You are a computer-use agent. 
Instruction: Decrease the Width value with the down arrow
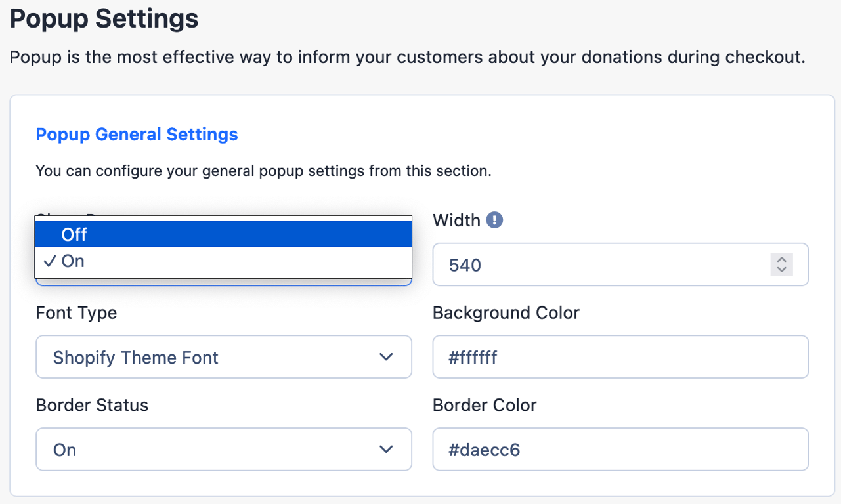(781, 270)
